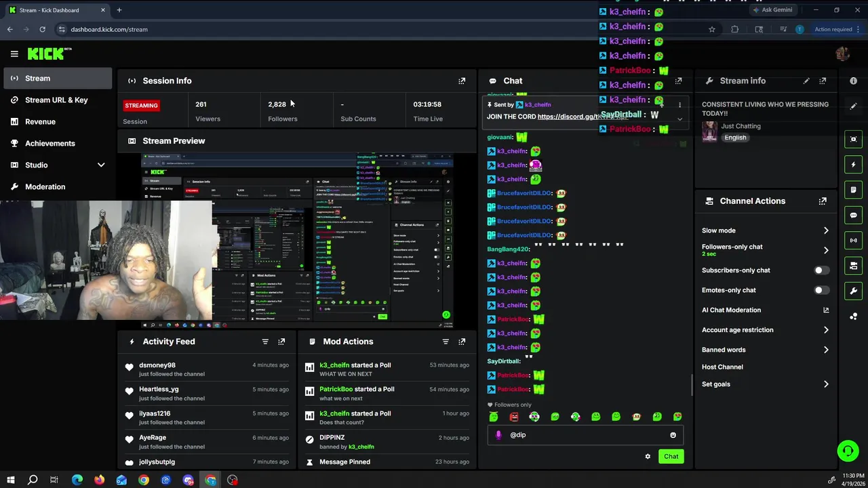
Task: Open the user avatar profile menu
Action: point(843,54)
